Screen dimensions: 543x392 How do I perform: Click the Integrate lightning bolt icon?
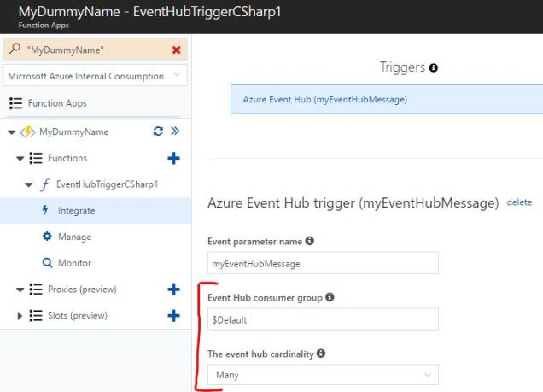45,210
